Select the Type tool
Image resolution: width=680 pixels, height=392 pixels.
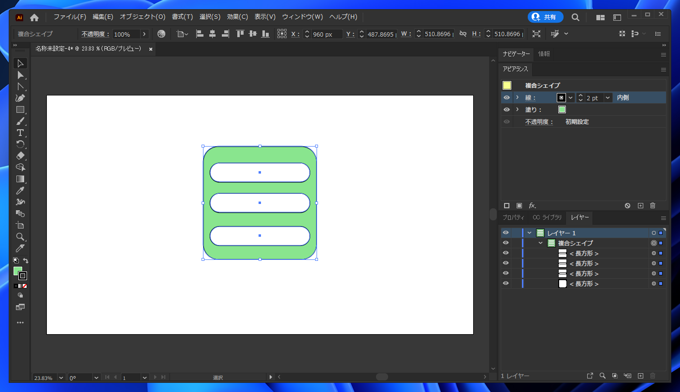point(20,133)
